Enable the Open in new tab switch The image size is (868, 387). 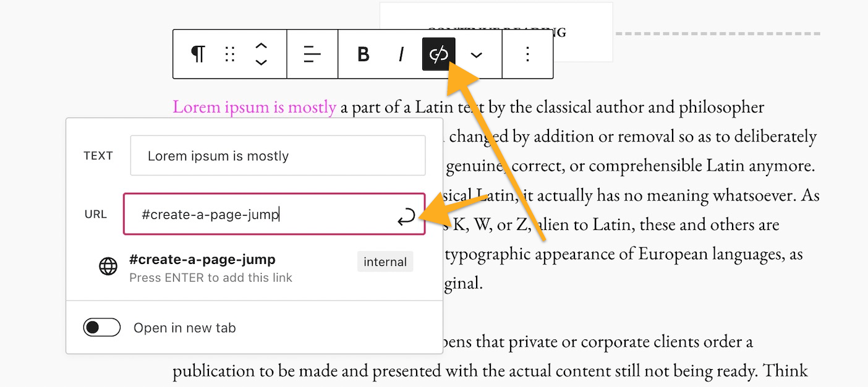tap(101, 328)
